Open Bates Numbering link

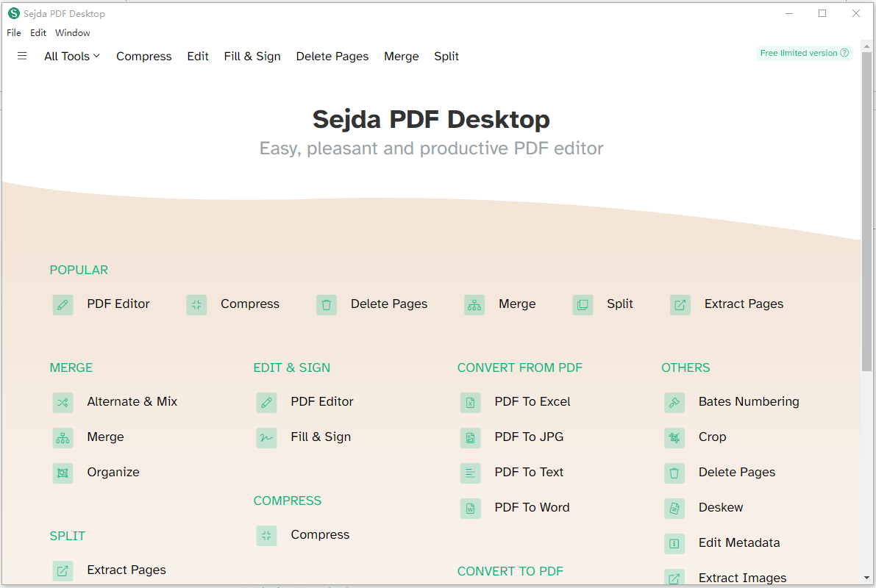pos(749,401)
